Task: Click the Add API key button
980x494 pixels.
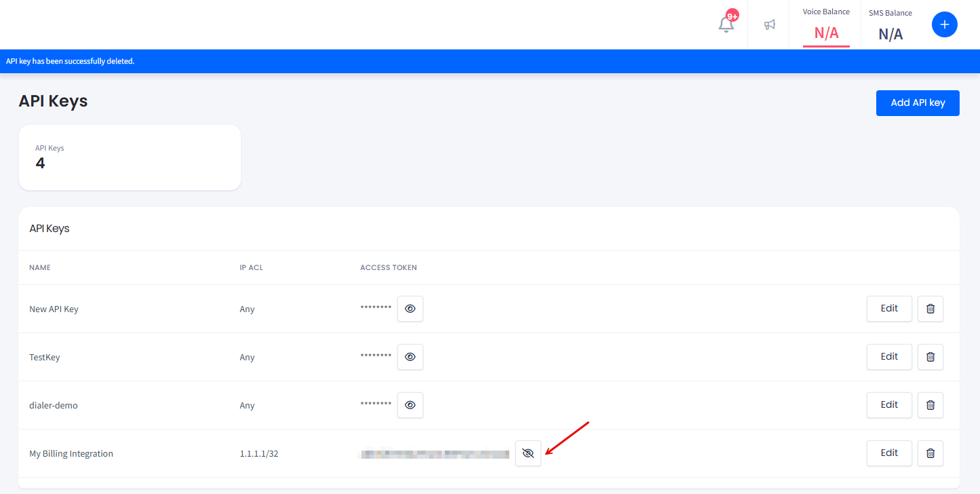Action: [918, 103]
